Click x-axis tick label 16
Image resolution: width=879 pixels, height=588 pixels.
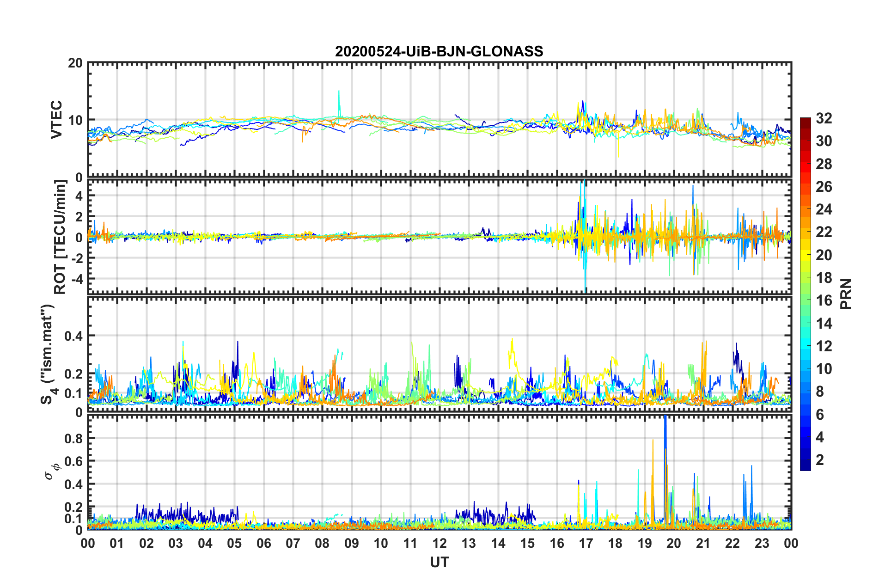(557, 544)
